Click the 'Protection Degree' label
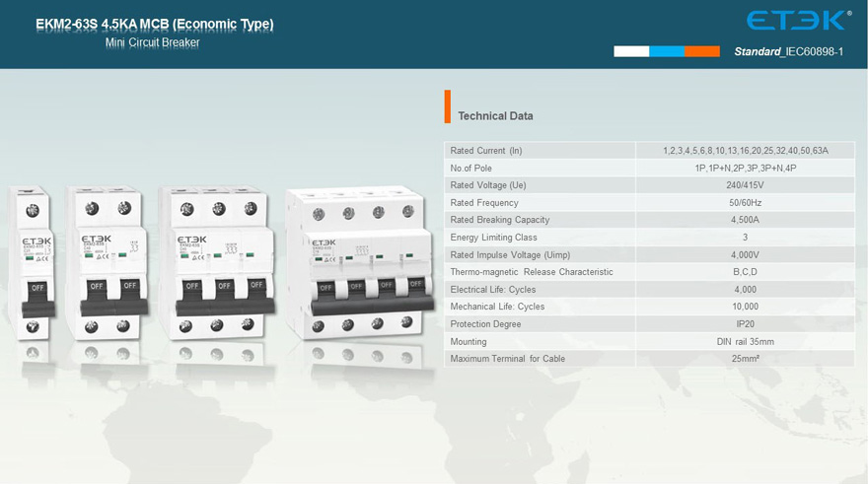Screen dimensions: 868x484 [x=485, y=324]
